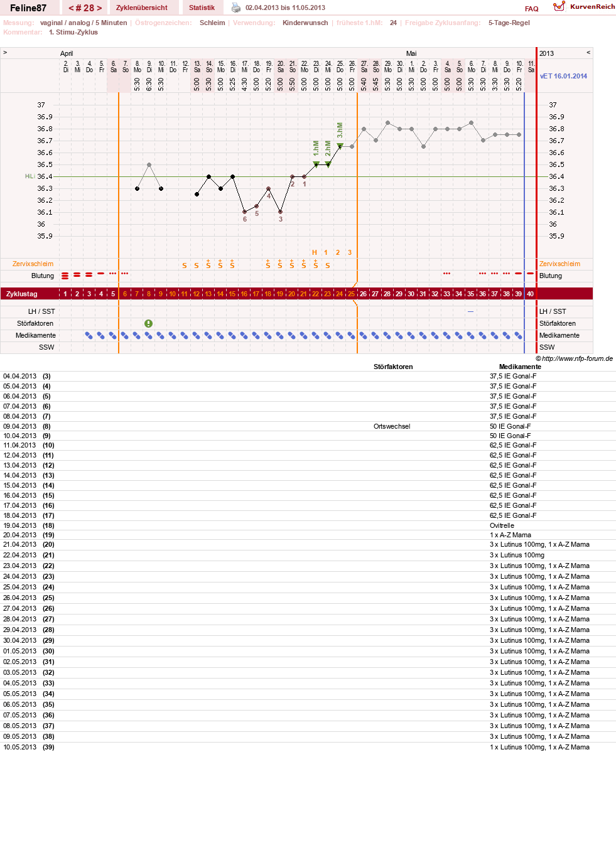Click the medication pill icon on cycle day 19

pos(279,335)
